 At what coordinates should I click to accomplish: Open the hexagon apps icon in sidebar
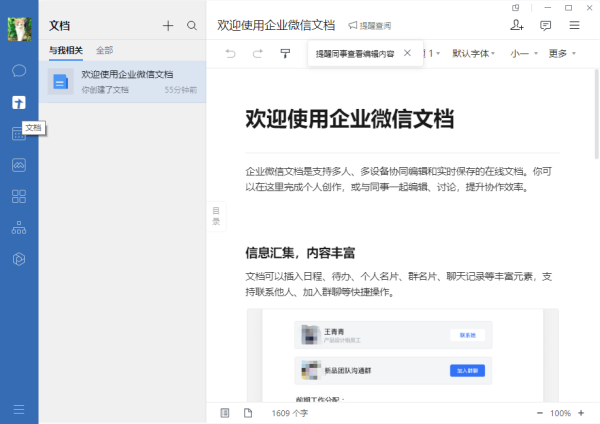point(19,259)
